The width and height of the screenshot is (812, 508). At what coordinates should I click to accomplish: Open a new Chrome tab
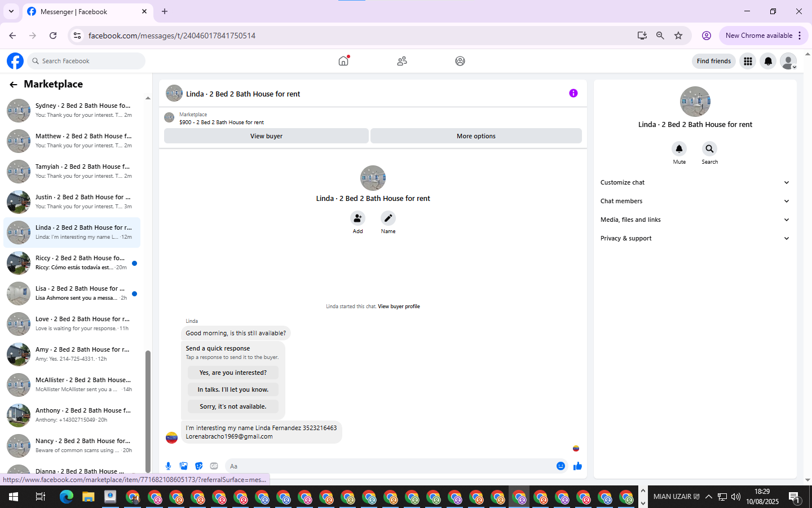point(165,11)
